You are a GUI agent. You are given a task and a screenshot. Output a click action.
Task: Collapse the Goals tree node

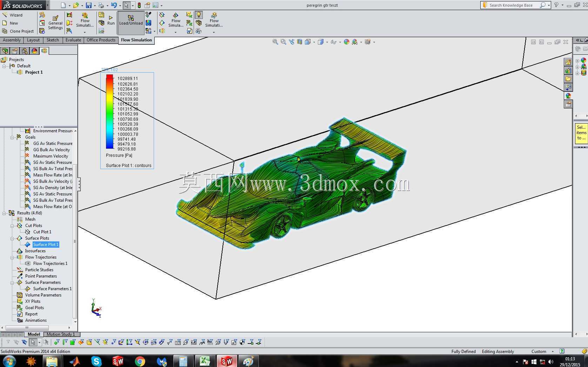(12, 137)
